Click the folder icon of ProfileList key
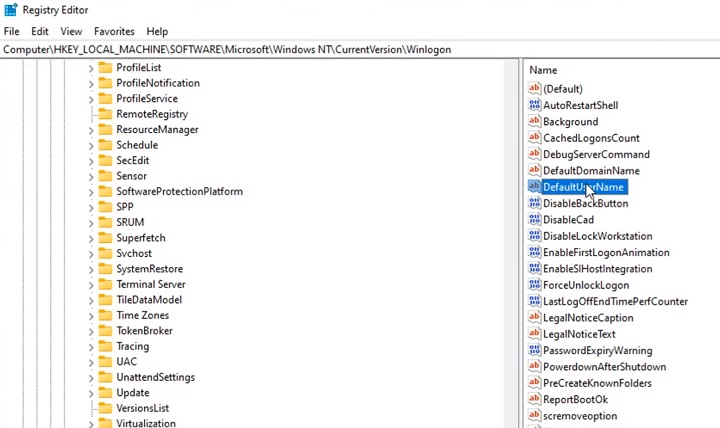The image size is (720, 428). 105,68
